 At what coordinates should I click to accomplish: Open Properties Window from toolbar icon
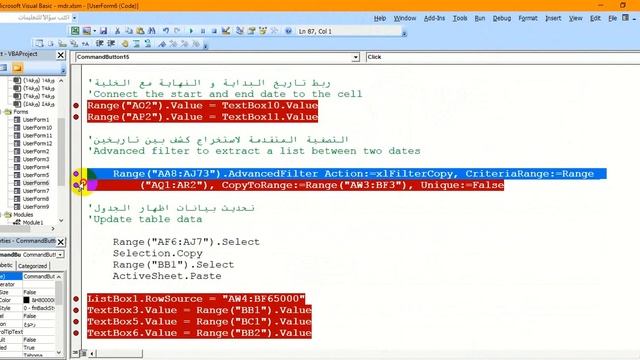click(251, 31)
